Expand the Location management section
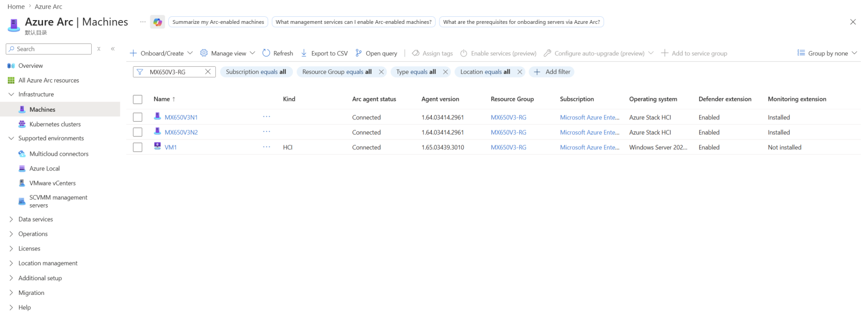The width and height of the screenshot is (868, 315). click(11, 263)
